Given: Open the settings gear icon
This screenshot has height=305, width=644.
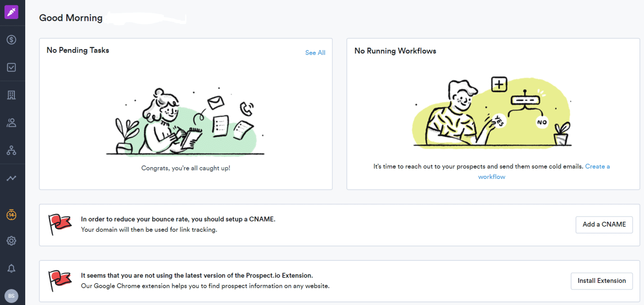Looking at the screenshot, I should (x=11, y=241).
